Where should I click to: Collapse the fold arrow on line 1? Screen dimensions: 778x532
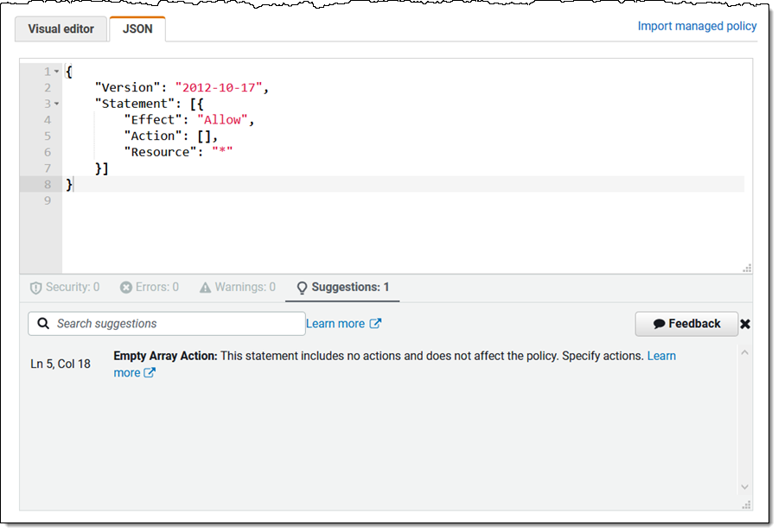click(57, 72)
